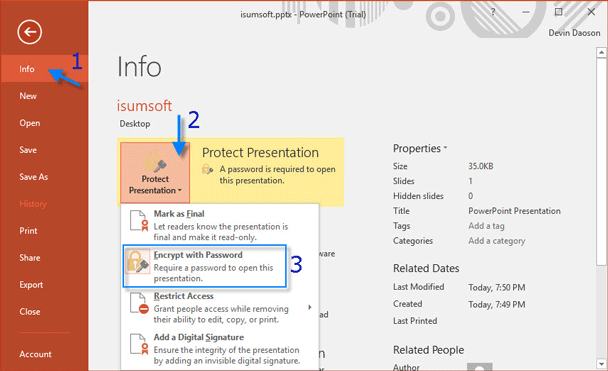This screenshot has height=371, width=608.
Task: Click the vertical scrollbar thumb
Action: tap(601, 162)
